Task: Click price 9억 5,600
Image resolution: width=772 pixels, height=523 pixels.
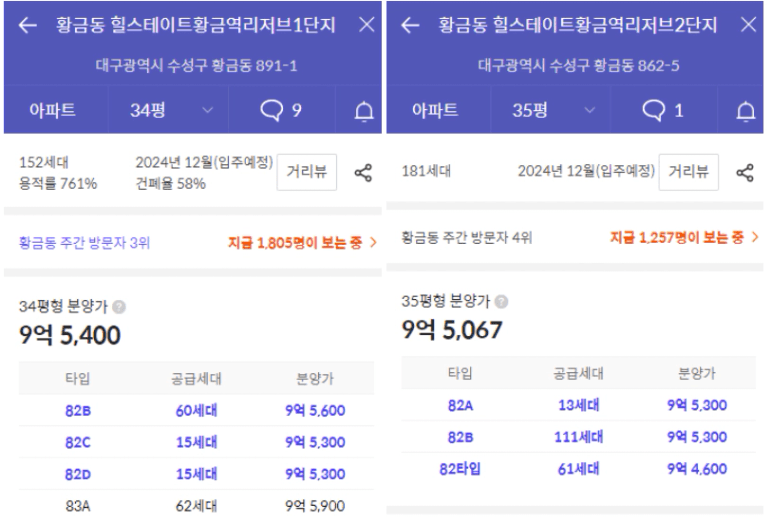Action: tap(315, 410)
